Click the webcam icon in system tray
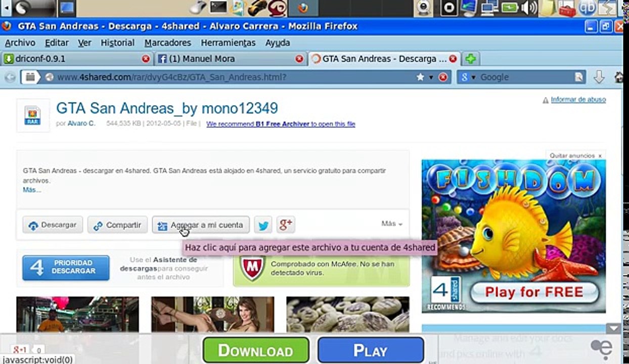 (424, 8)
